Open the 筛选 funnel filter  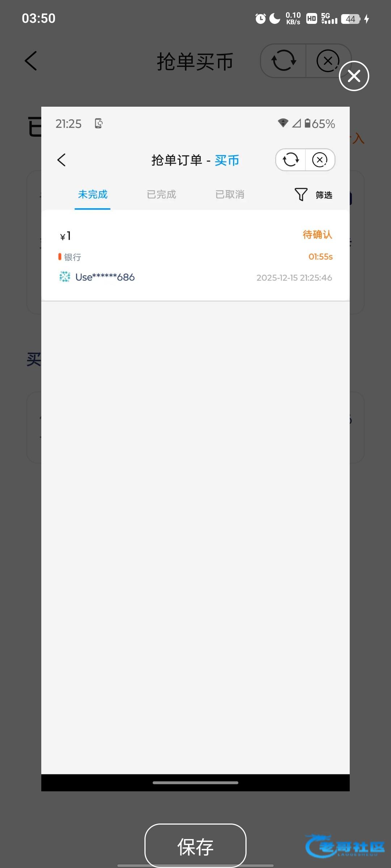[313, 195]
